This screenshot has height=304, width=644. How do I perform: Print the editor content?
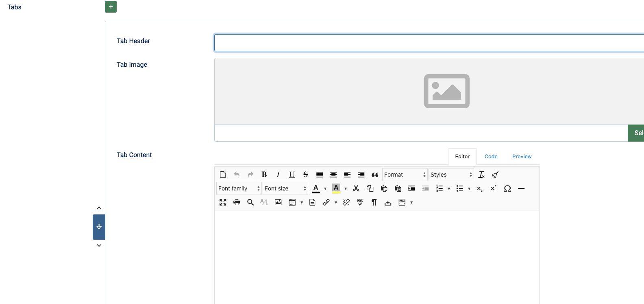point(237,202)
